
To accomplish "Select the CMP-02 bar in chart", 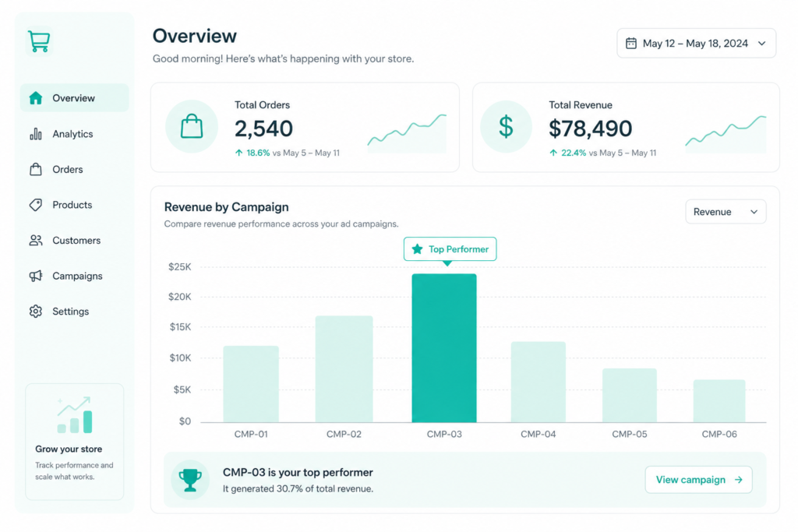I will click(344, 369).
